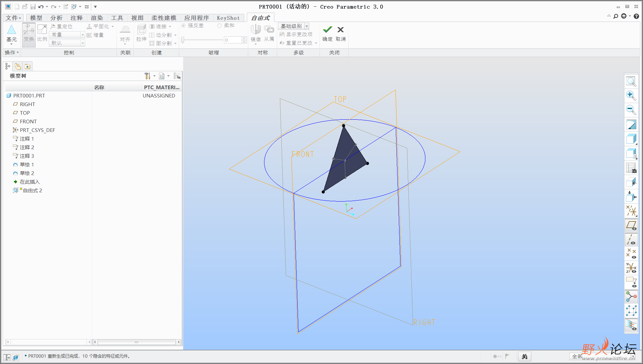Click the New file icon
This screenshot has width=643, height=364.
pyautogui.click(x=17, y=7)
